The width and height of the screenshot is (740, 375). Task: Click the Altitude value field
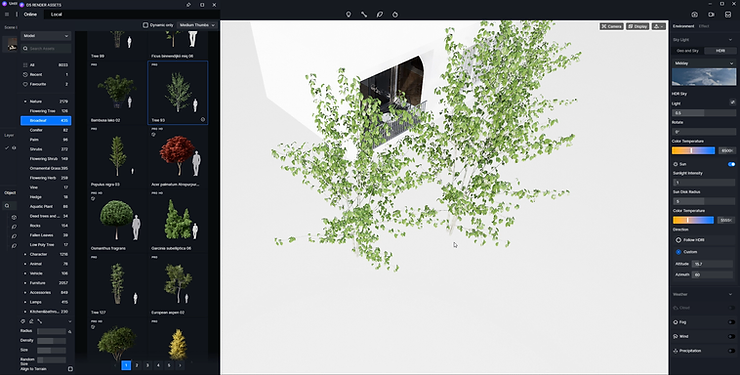point(712,264)
